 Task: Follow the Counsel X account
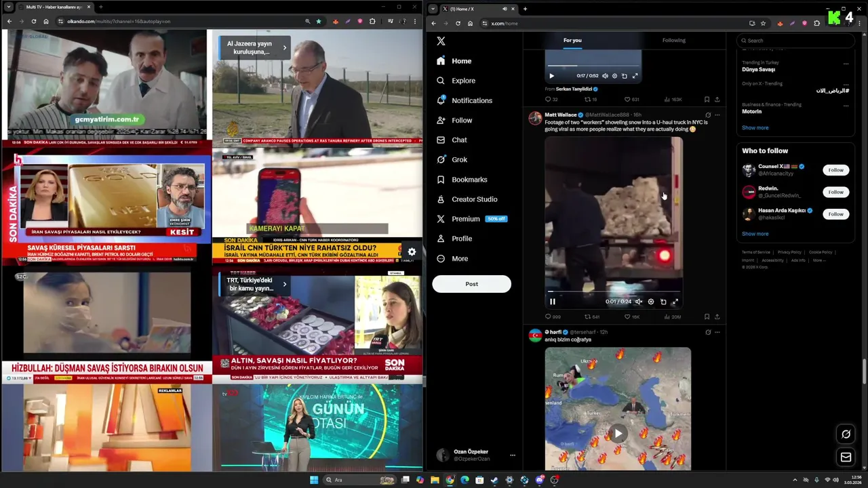[x=835, y=170]
